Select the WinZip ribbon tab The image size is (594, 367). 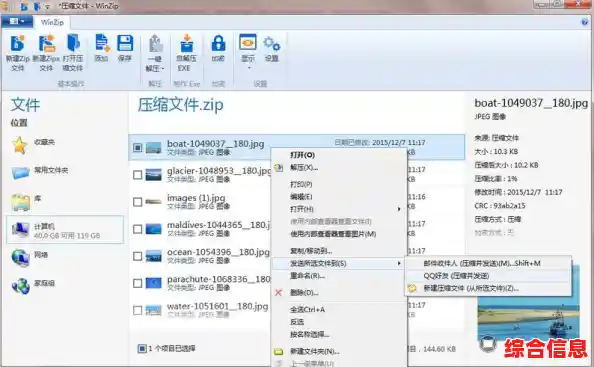point(52,22)
